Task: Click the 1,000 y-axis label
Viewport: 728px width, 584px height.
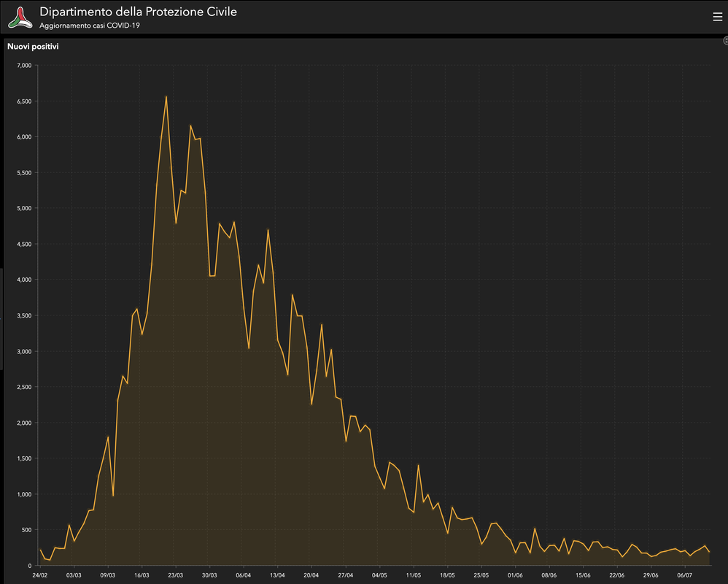Action: click(24, 494)
